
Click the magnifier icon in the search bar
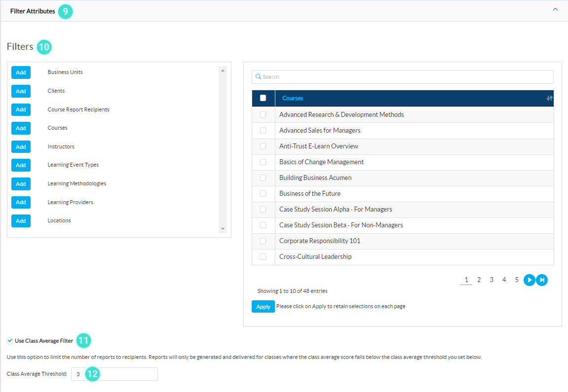coord(258,76)
